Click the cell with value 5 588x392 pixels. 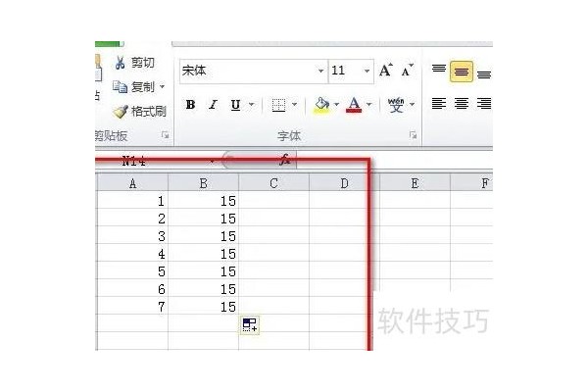coord(132,271)
